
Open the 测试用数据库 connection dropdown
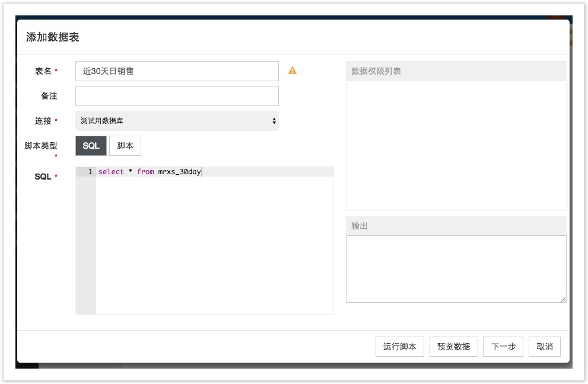coord(177,121)
